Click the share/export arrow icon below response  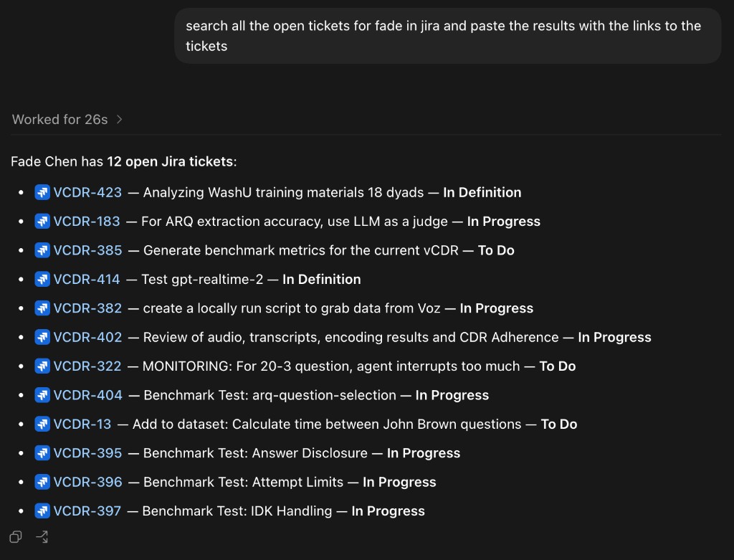(x=42, y=536)
